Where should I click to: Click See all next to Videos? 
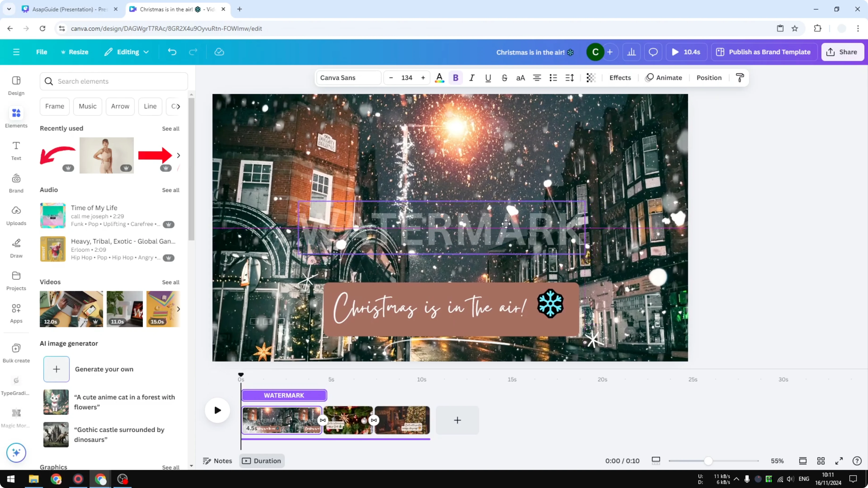[x=171, y=282]
